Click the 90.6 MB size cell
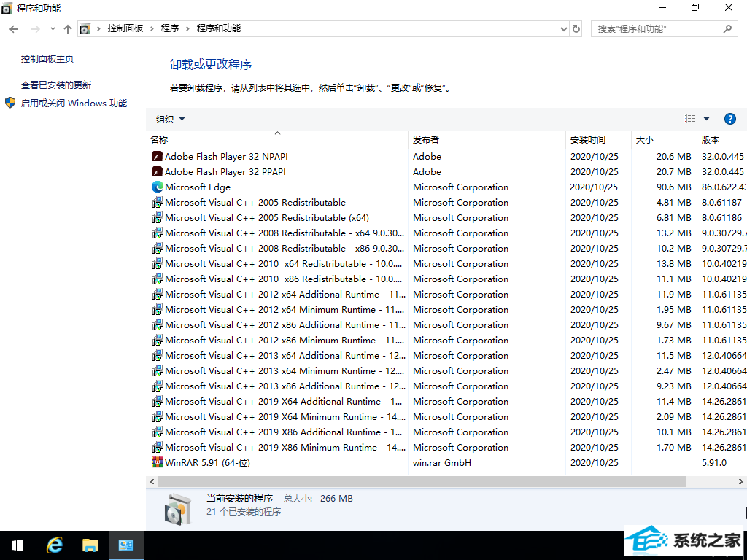The width and height of the screenshot is (747, 560). (x=673, y=187)
